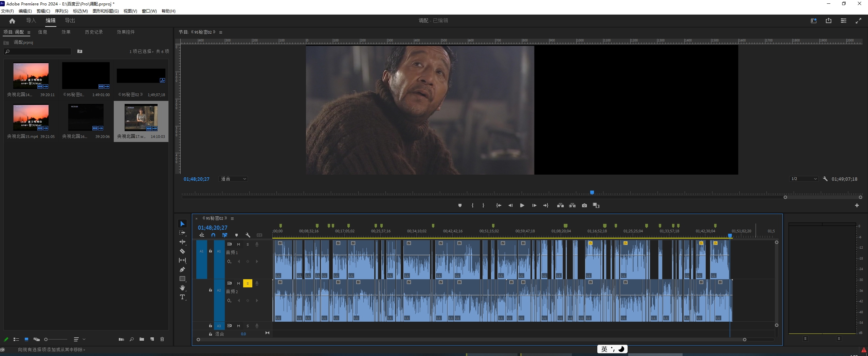This screenshot has width=868, height=356.
Task: Mute audio track 1
Action: [x=238, y=245]
